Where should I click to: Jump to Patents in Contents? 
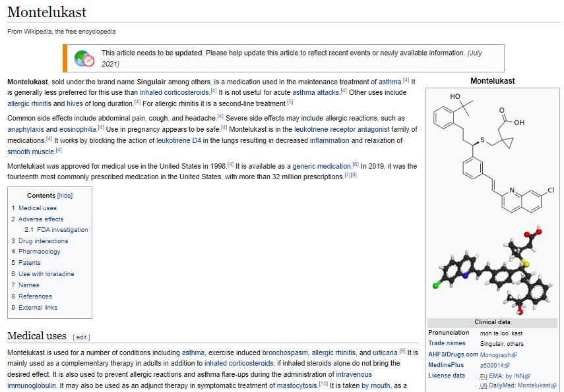tap(30, 263)
